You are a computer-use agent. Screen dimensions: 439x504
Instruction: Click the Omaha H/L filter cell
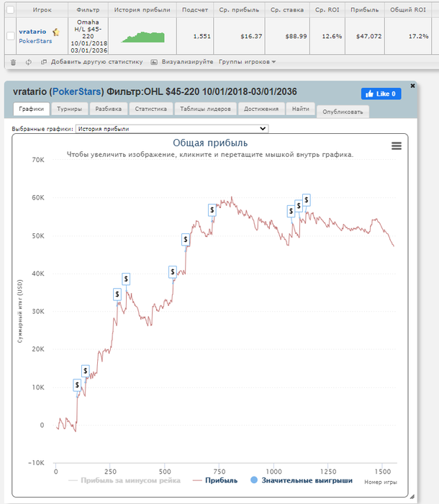88,36
